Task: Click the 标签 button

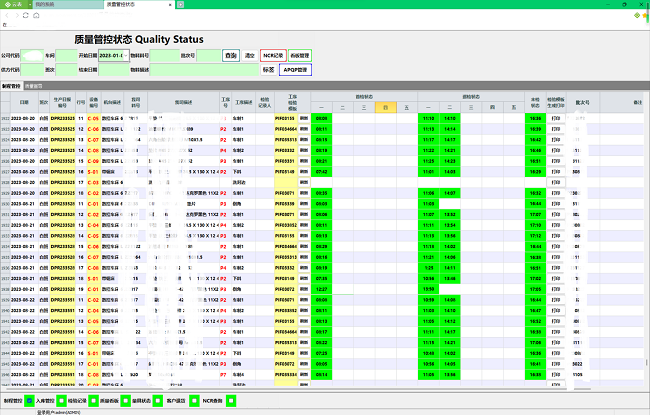Action: (269, 70)
